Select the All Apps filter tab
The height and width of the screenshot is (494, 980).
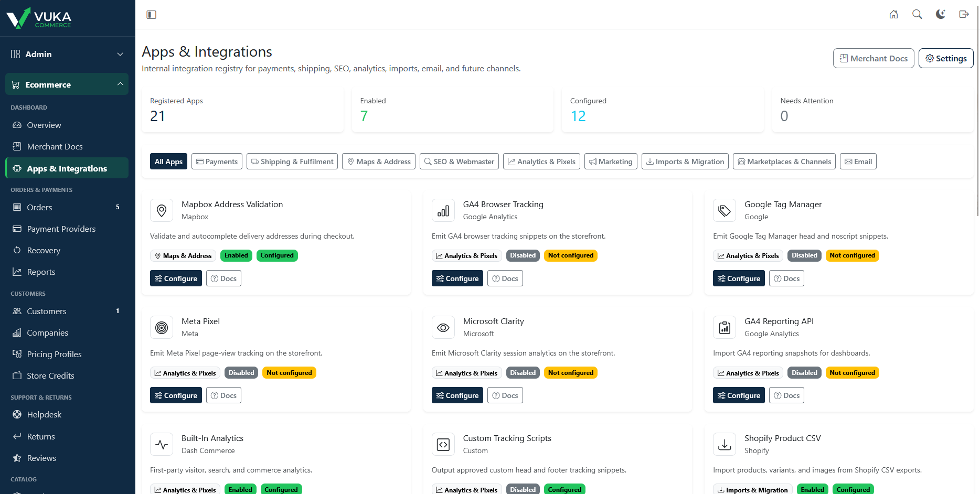pyautogui.click(x=168, y=162)
